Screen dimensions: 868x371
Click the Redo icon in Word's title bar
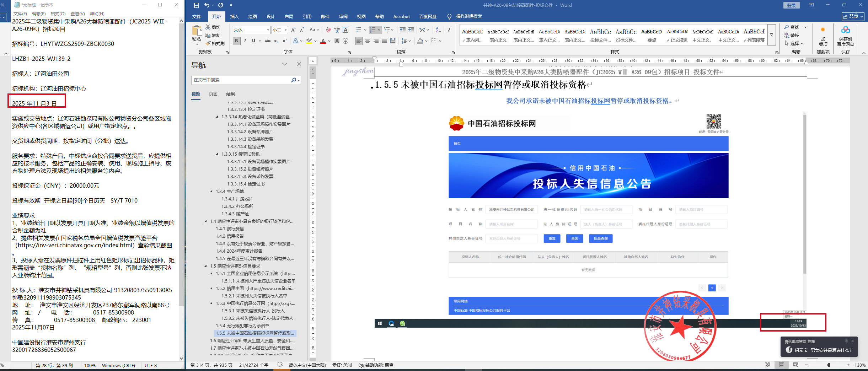(221, 5)
